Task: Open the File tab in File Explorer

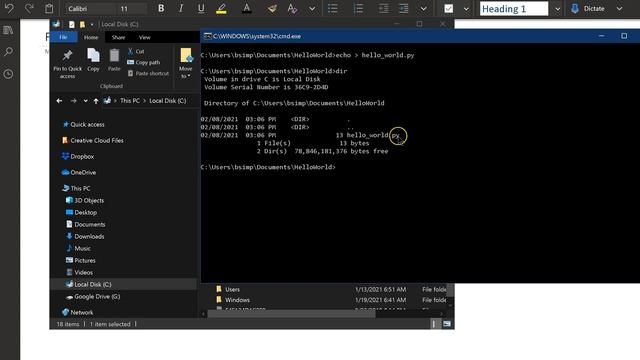Action: pos(63,37)
